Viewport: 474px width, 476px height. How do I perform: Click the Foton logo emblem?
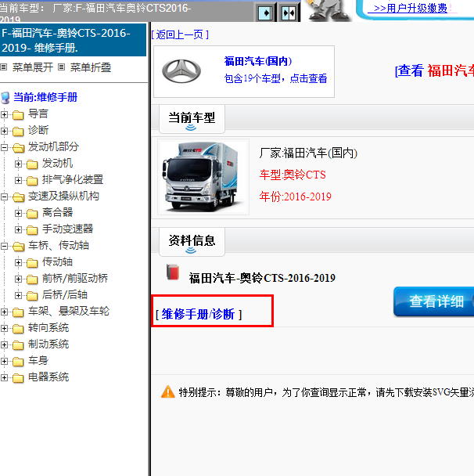(181, 71)
